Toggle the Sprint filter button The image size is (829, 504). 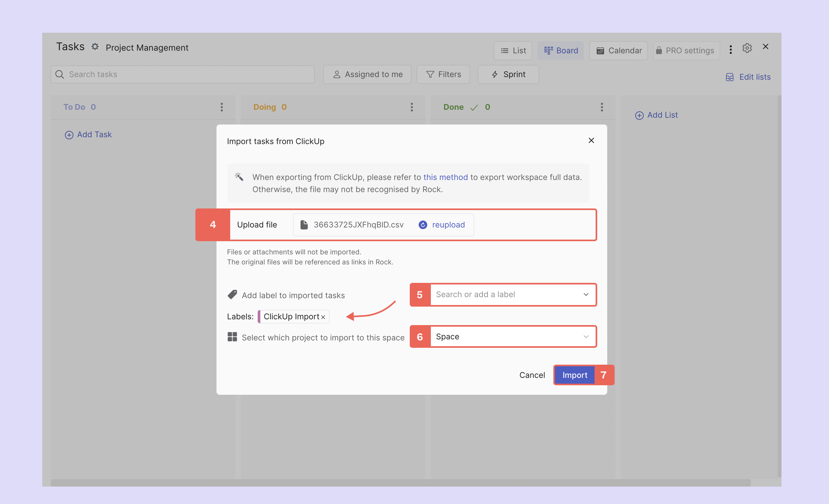(x=508, y=74)
